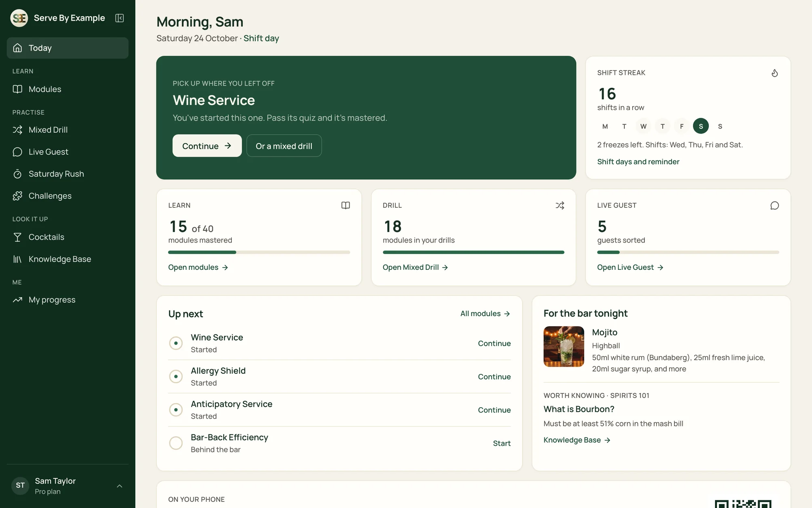Image resolution: width=812 pixels, height=508 pixels.
Task: Click the Challenges puzzle icon
Action: 17,196
